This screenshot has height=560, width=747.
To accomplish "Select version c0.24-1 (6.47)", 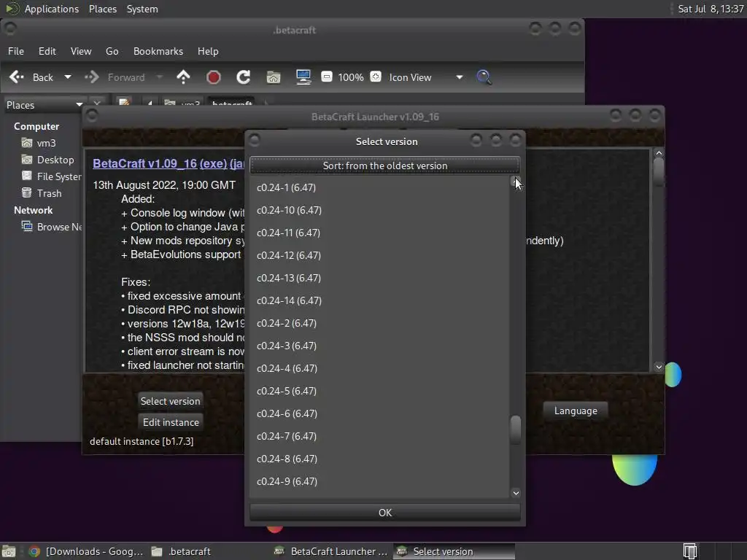I will 379,187.
